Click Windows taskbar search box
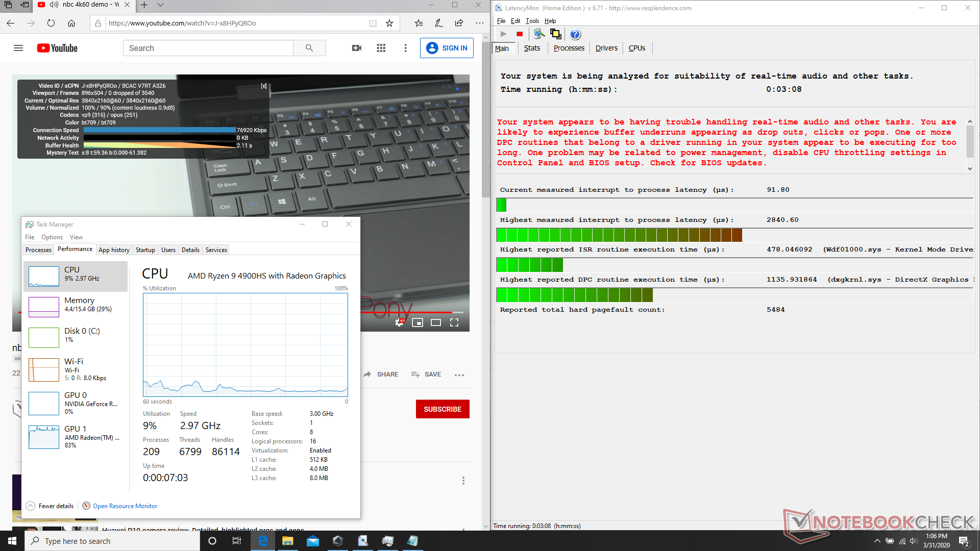 click(x=112, y=541)
